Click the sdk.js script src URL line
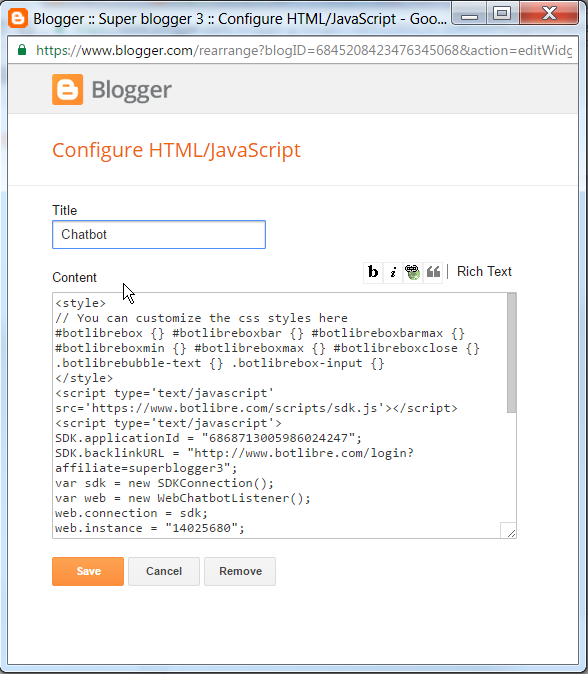The image size is (588, 674). tap(256, 408)
